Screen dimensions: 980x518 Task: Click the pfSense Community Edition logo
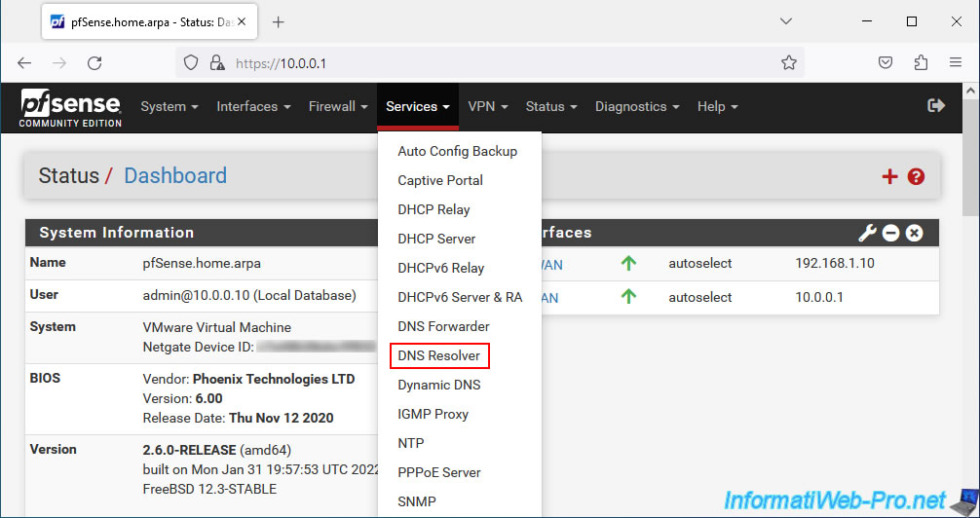coord(70,107)
